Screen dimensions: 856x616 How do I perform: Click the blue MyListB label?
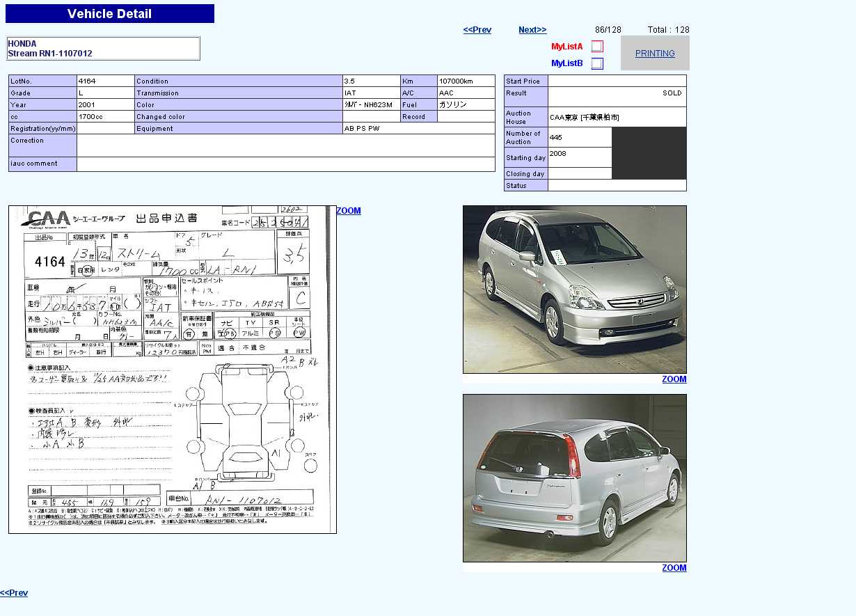coord(567,63)
